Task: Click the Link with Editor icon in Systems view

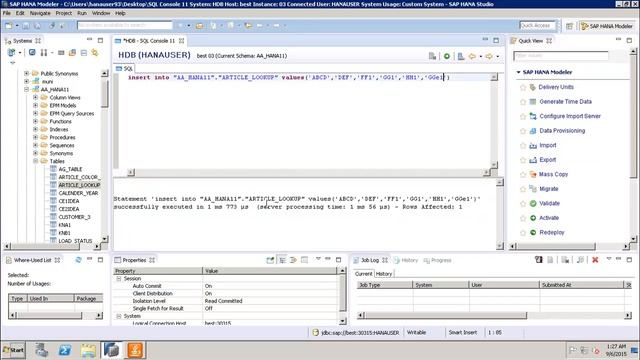Action: (95, 53)
